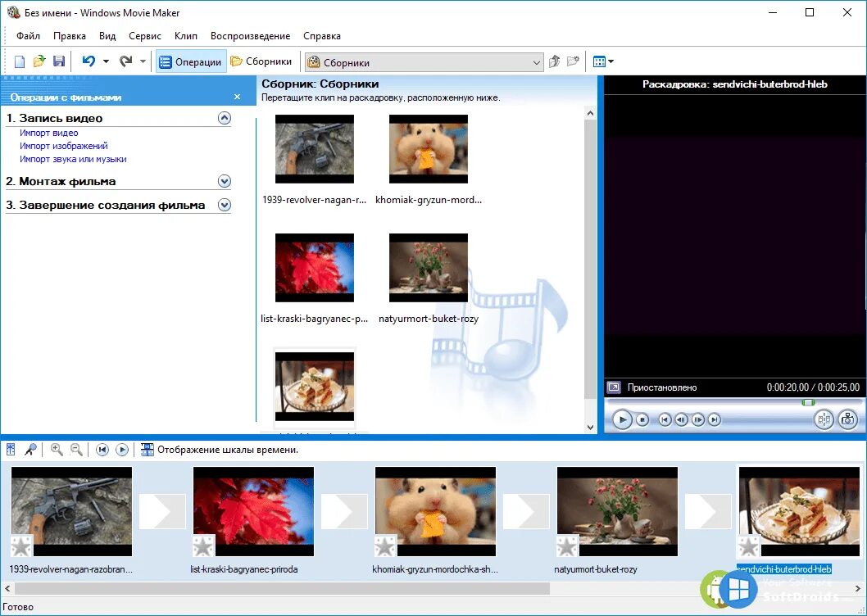Jump forward to end in the preview monitor

point(715,420)
